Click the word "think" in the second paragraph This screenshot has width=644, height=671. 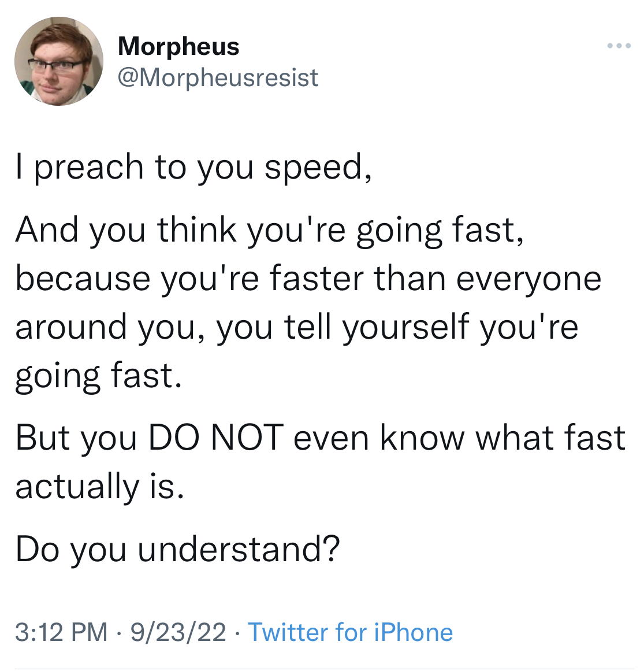[x=197, y=230]
